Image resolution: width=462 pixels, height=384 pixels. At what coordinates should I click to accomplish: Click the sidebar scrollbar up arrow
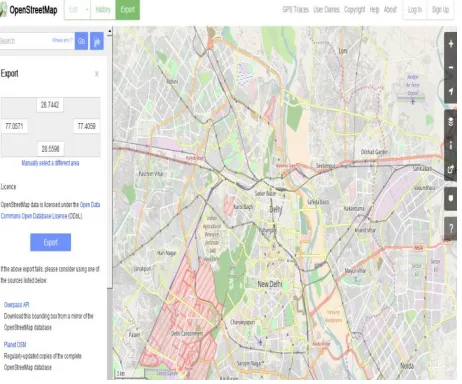click(x=110, y=31)
